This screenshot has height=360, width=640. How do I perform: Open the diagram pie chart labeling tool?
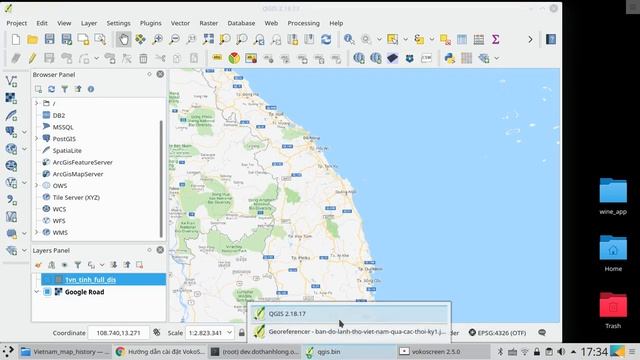click(234, 58)
